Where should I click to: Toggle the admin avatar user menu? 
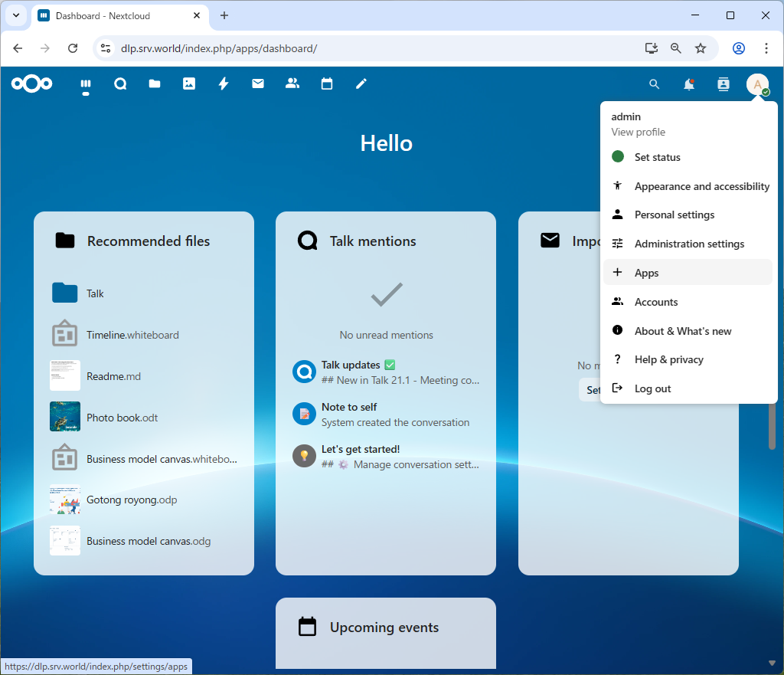click(757, 84)
